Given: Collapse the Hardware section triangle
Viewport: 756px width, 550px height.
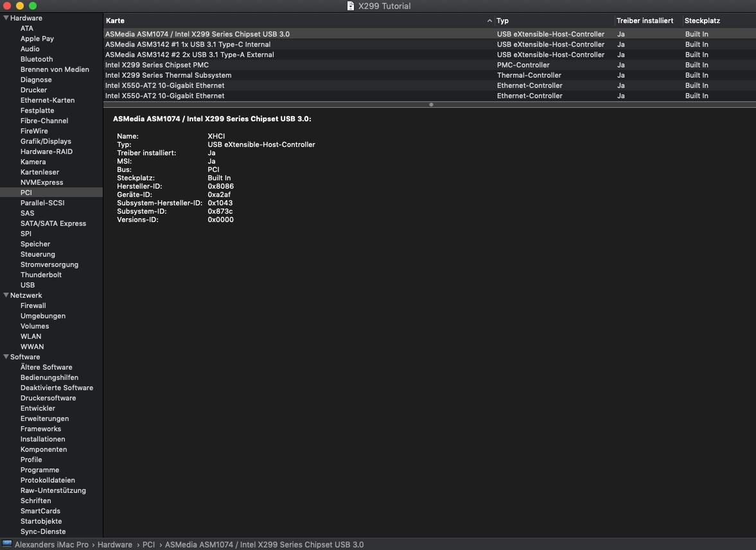Looking at the screenshot, I should click(x=6, y=18).
